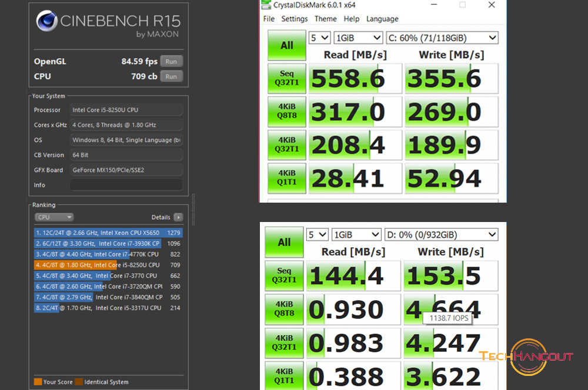This screenshot has width=588, height=390.
Task: Open the Language menu in CrystalDiskMark
Action: click(x=382, y=19)
